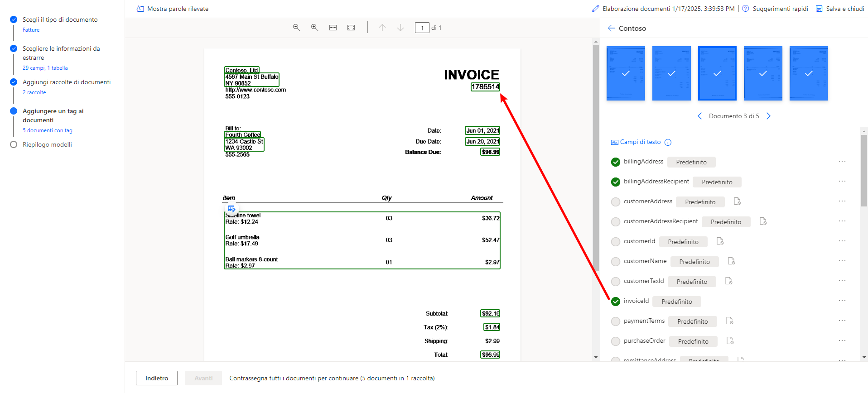Open Suggerimenti rapidi menu item
Viewport: 868px width, 393px height.
[x=775, y=9]
